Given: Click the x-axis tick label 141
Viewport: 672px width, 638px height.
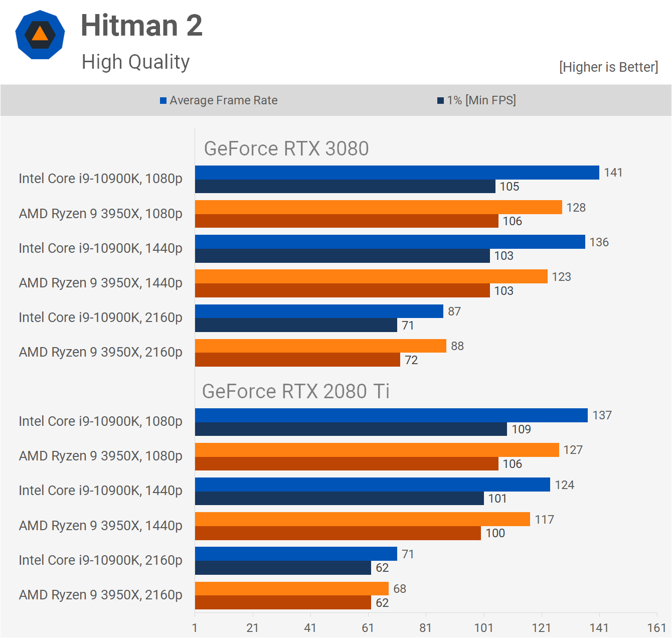Looking at the screenshot, I should pos(599,628).
